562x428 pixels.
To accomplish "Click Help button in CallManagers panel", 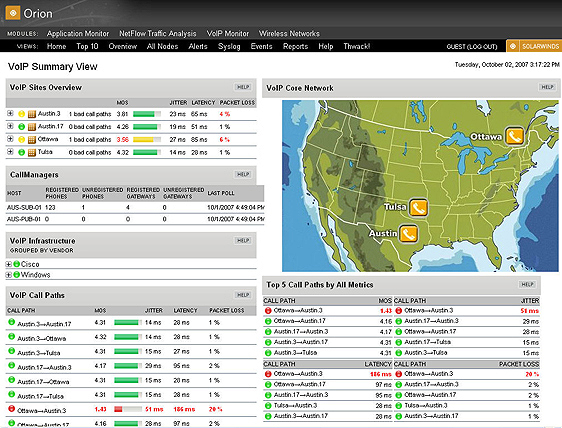I will (x=243, y=174).
